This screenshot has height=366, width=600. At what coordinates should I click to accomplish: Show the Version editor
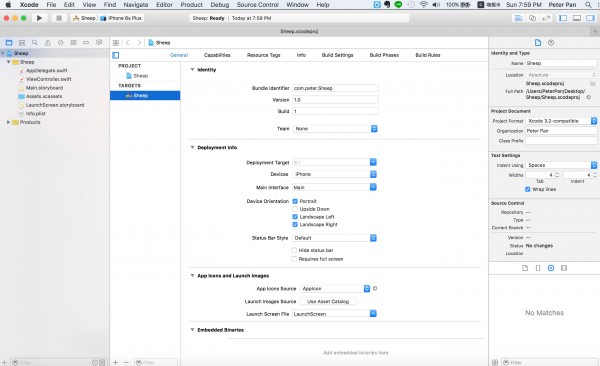[x=546, y=18]
